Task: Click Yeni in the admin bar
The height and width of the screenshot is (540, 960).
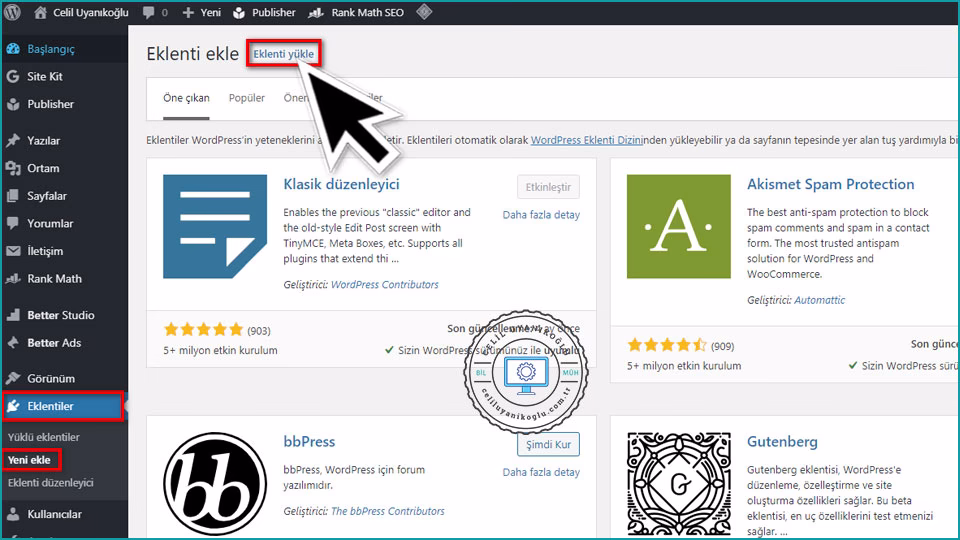Action: click(x=211, y=12)
